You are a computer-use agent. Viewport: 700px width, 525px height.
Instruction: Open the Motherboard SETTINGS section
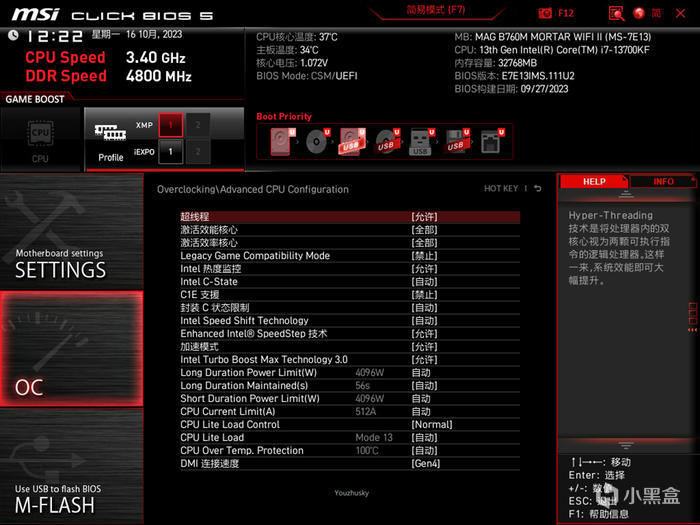pyautogui.click(x=71, y=231)
